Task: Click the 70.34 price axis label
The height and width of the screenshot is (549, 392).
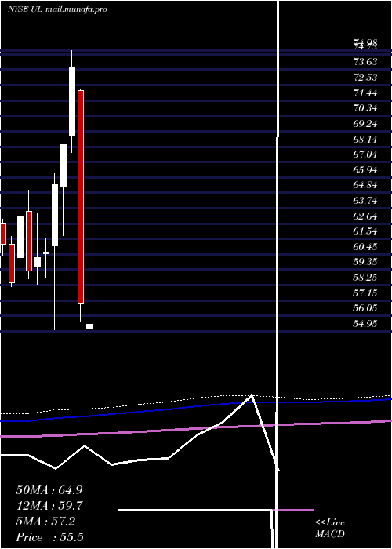Action: 365,108
